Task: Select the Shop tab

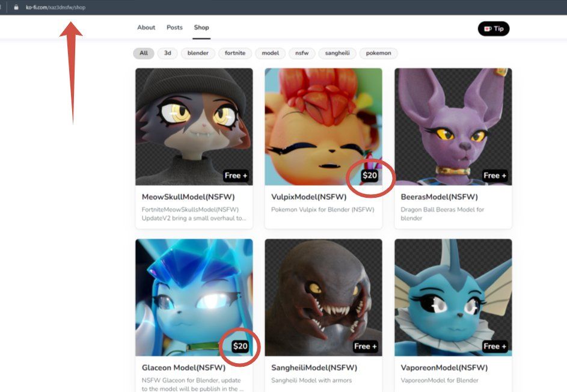Action: [201, 28]
